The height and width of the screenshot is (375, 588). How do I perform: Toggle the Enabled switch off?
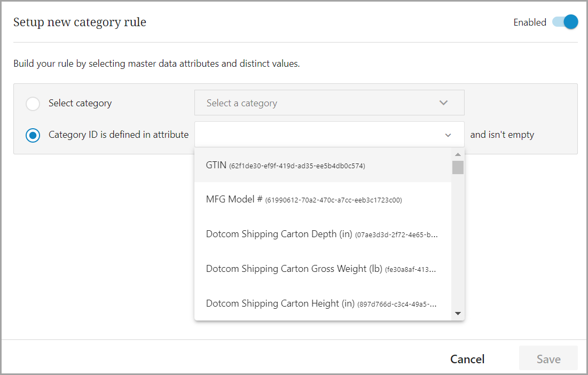[565, 22]
